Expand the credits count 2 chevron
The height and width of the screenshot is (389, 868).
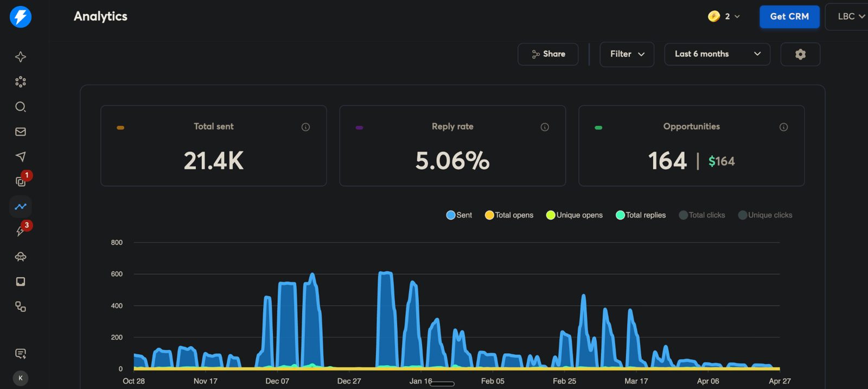coord(737,17)
